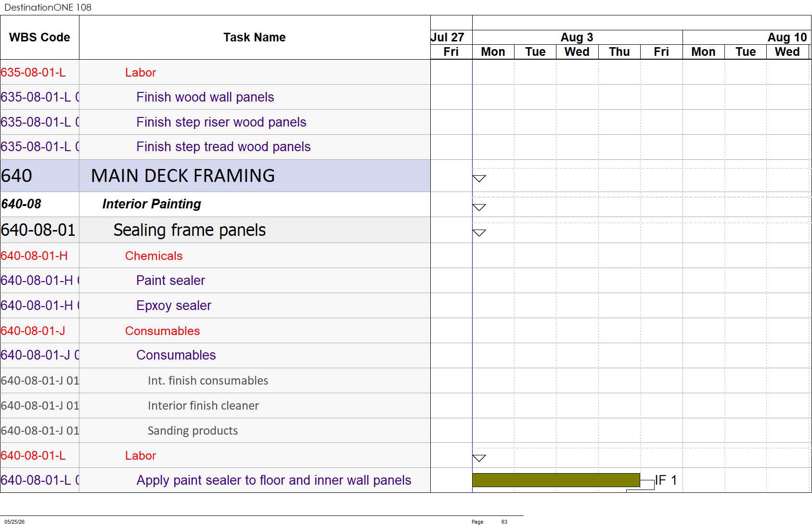Click the 05/25/26 footer date
812x528 pixels.
coord(14,522)
